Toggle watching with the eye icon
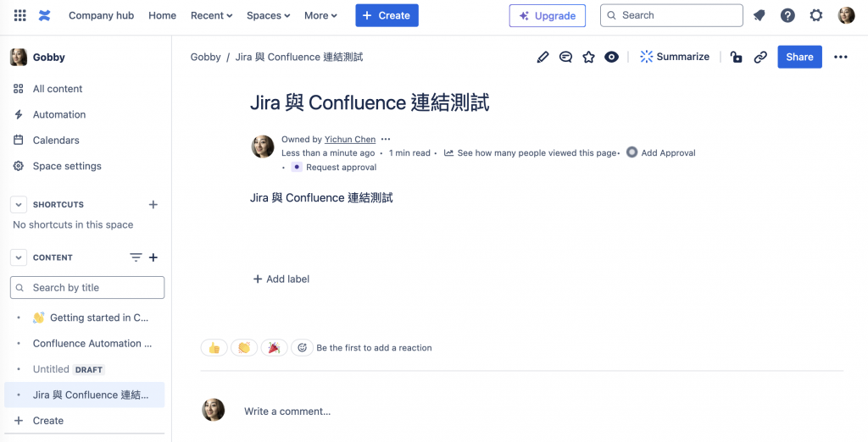868x442 pixels. [x=611, y=57]
